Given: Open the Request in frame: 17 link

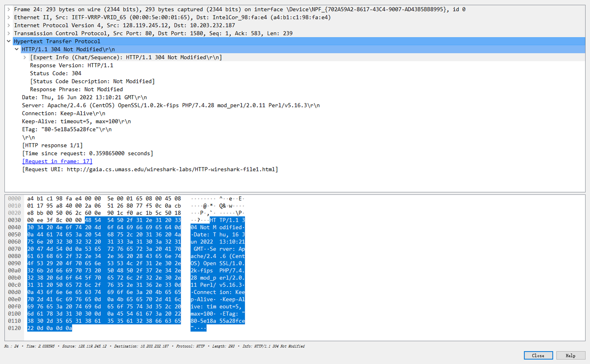Looking at the screenshot, I should [57, 161].
